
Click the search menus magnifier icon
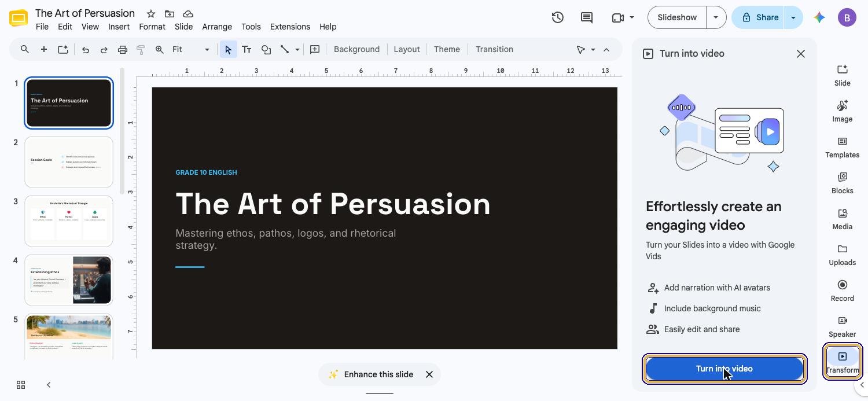click(24, 49)
